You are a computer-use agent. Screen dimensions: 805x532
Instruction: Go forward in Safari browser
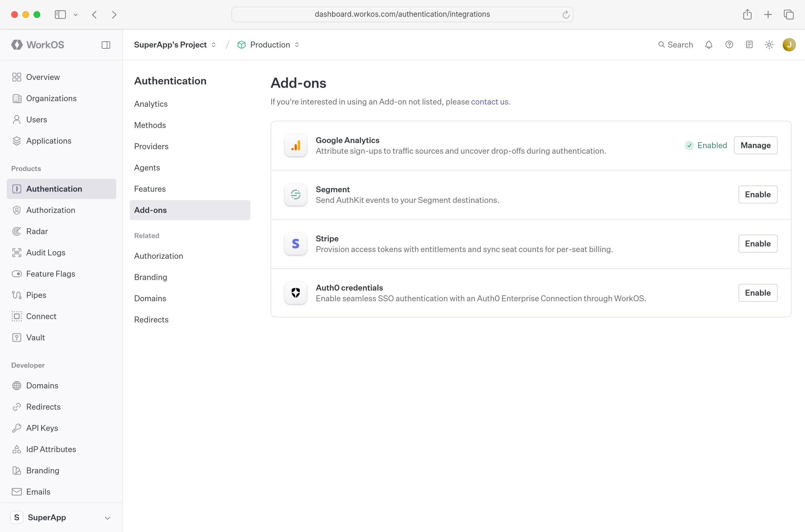(114, 15)
